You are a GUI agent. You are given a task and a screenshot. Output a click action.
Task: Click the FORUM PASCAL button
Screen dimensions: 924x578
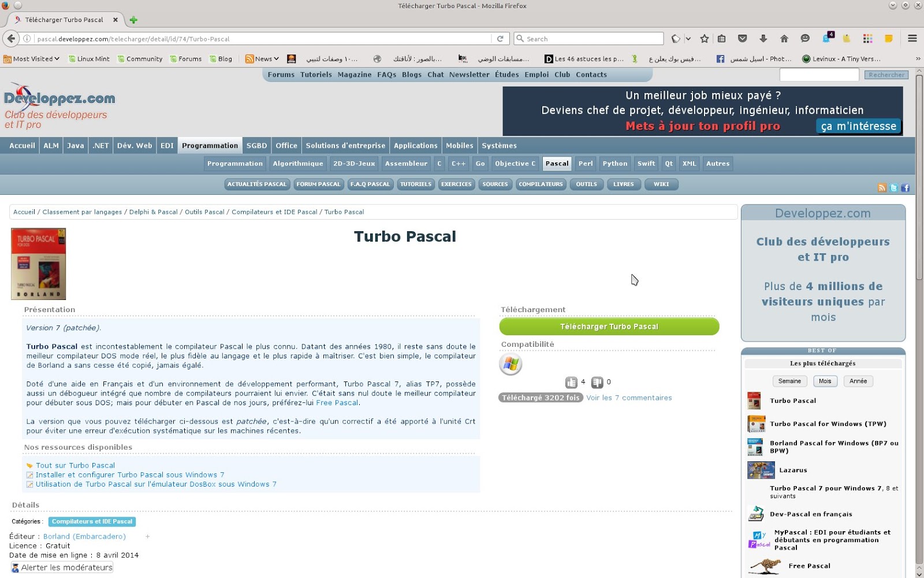pos(318,184)
